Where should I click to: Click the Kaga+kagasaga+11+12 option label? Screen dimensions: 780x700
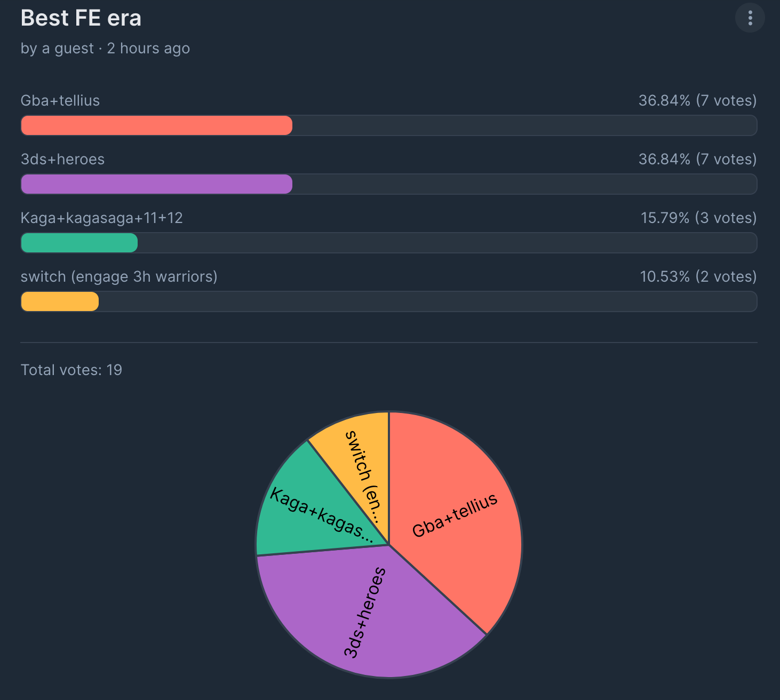(101, 218)
